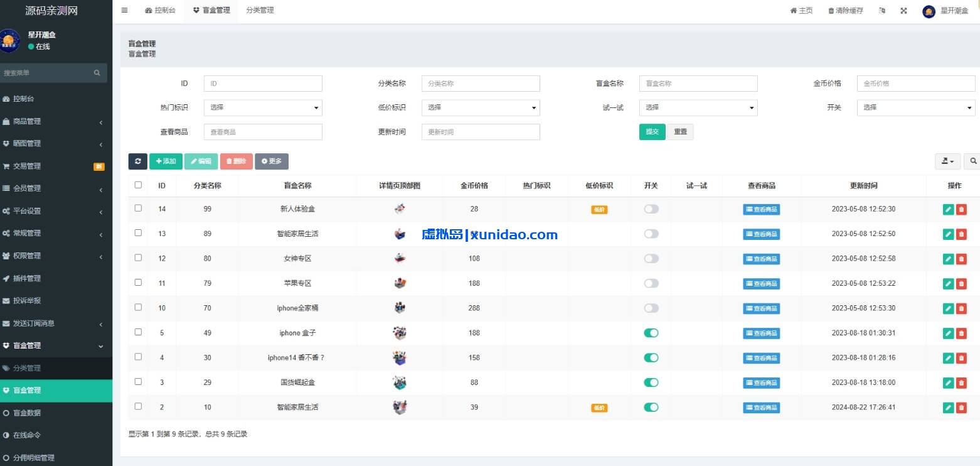Open the 热门标识 选择 dropdown
Image resolution: width=980 pixels, height=466 pixels.
tap(263, 107)
